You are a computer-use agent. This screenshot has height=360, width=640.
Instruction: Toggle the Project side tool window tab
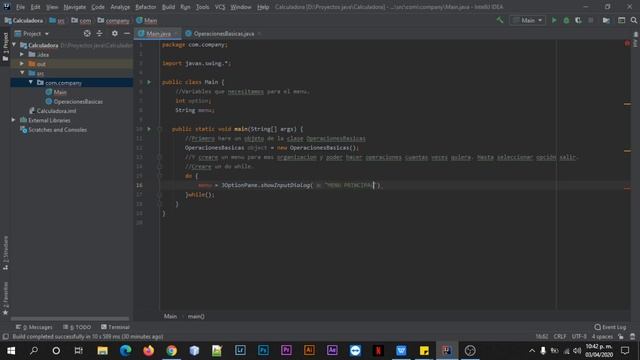[x=5, y=47]
